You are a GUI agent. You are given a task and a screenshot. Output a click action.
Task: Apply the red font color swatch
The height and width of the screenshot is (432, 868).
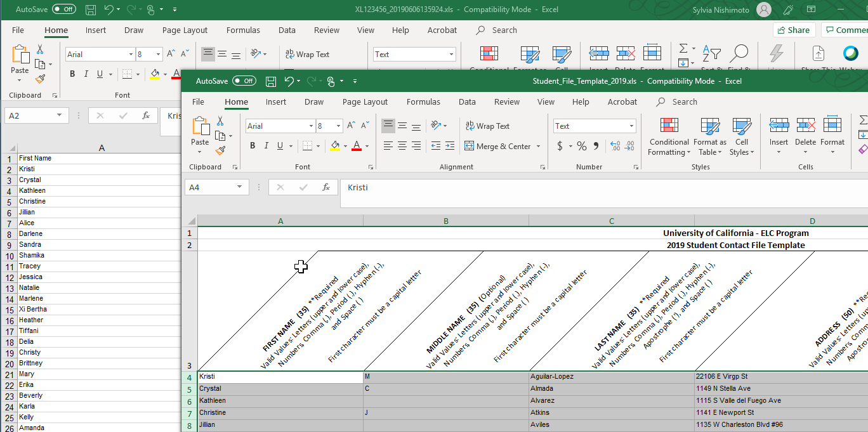(x=357, y=148)
